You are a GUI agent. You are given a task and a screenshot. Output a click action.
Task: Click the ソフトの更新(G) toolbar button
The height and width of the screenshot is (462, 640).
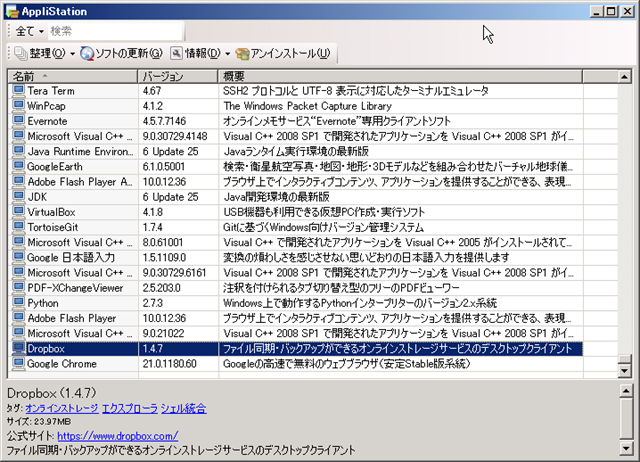click(122, 53)
